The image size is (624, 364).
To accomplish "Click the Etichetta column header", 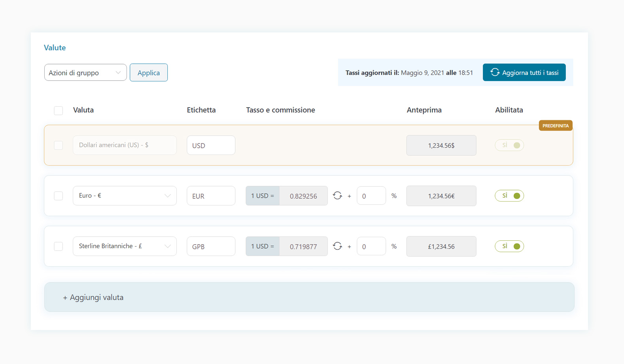I will coord(201,110).
